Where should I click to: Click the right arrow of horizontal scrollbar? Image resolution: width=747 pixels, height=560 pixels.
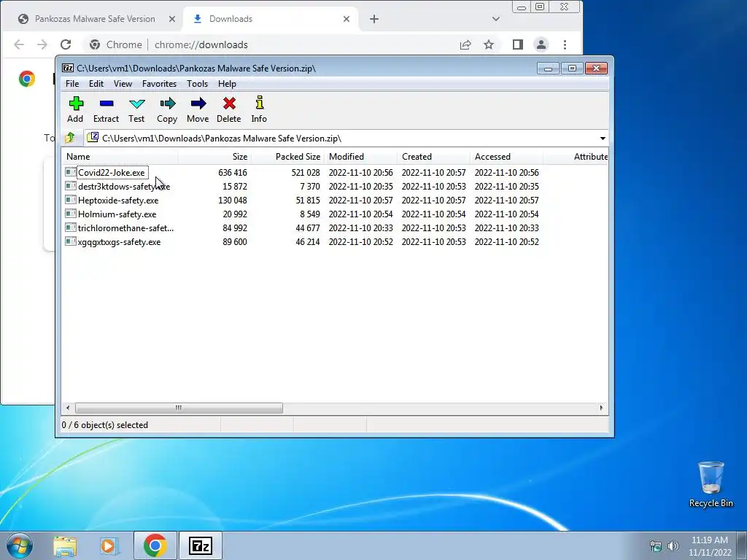pos(601,408)
